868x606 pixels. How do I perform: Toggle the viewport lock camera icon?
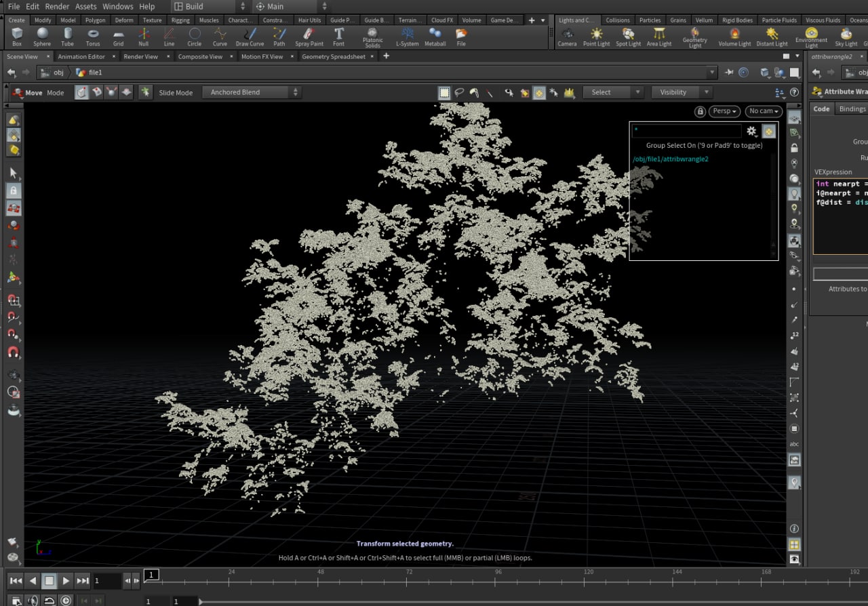point(700,111)
